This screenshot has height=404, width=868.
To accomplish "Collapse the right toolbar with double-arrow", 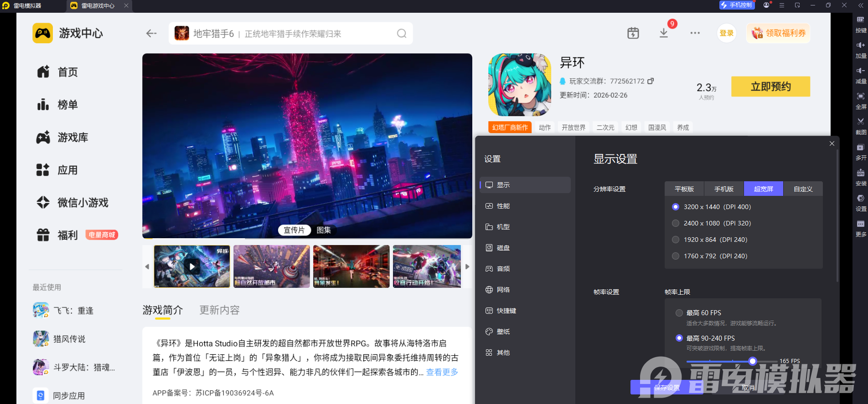I will (860, 5).
